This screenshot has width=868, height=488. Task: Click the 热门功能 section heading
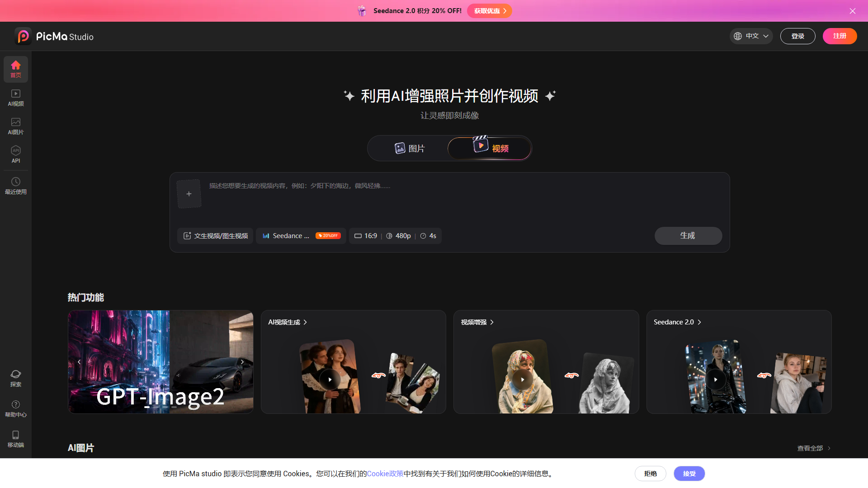(86, 297)
